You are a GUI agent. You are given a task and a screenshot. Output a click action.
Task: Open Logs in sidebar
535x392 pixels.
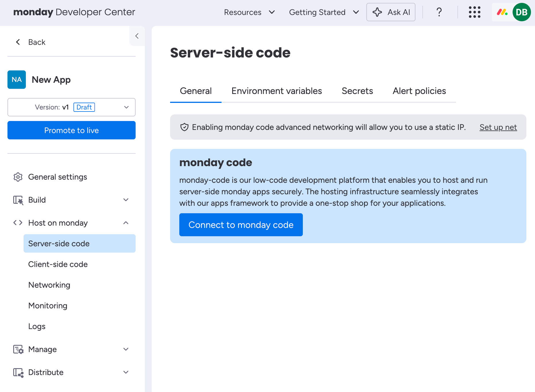click(80, 326)
